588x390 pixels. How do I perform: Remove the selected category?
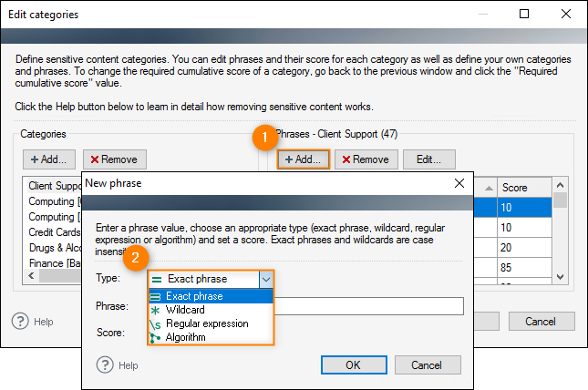pos(115,159)
